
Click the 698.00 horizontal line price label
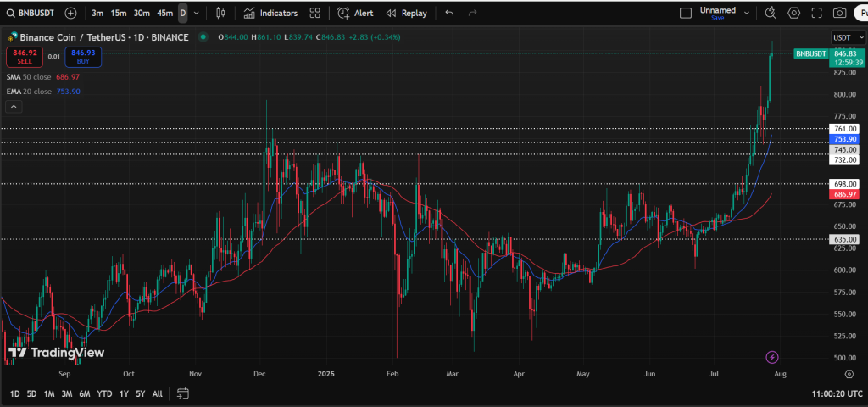click(x=845, y=184)
